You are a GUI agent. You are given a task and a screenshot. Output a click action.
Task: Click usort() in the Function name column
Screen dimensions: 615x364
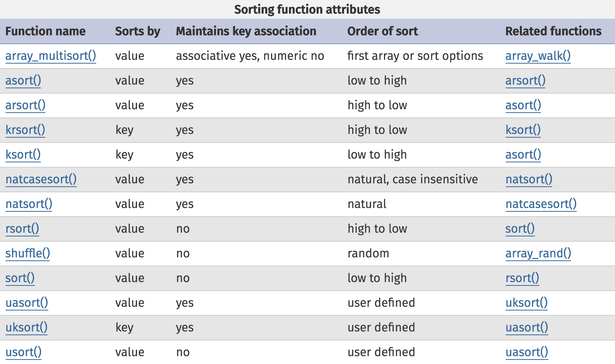[23, 352]
